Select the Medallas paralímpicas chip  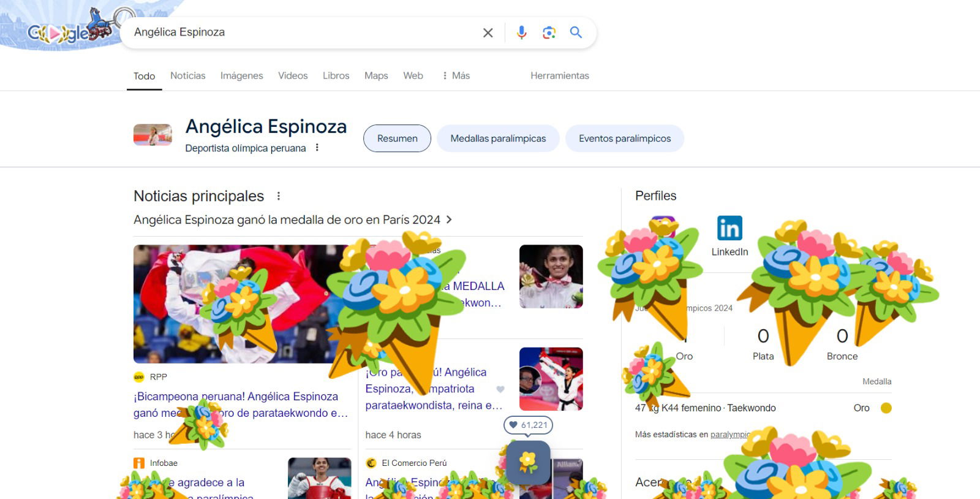tap(498, 139)
